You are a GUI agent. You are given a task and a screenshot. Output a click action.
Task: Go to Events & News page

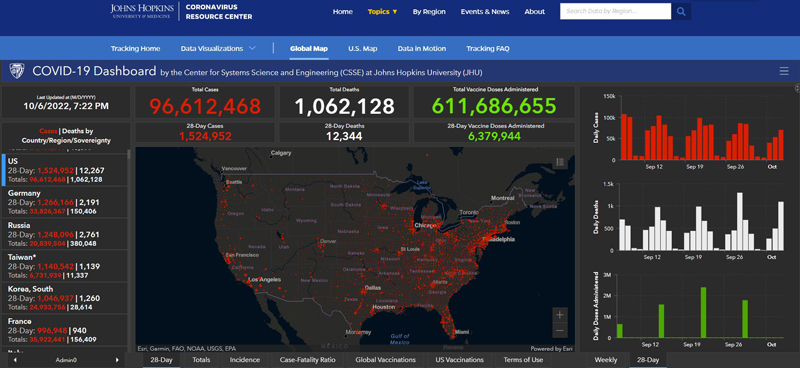pyautogui.click(x=485, y=12)
